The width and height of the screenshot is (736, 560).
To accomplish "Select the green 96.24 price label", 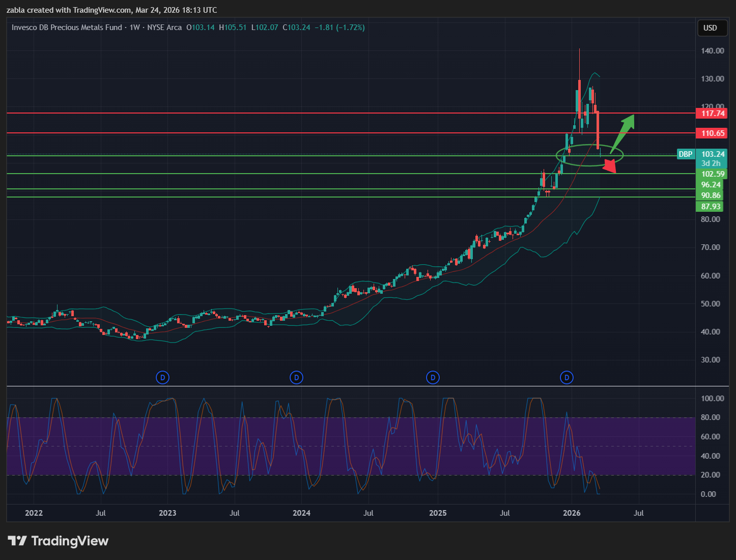I will click(x=711, y=185).
